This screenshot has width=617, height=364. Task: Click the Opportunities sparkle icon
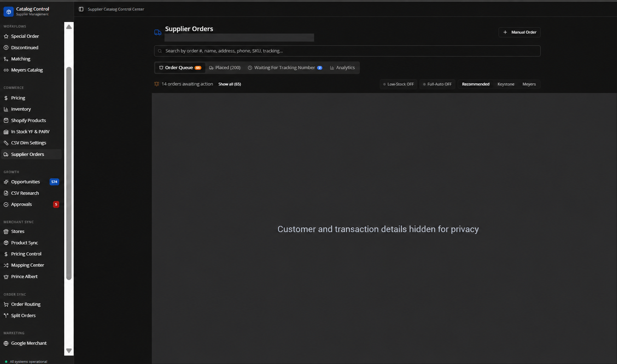(6, 182)
